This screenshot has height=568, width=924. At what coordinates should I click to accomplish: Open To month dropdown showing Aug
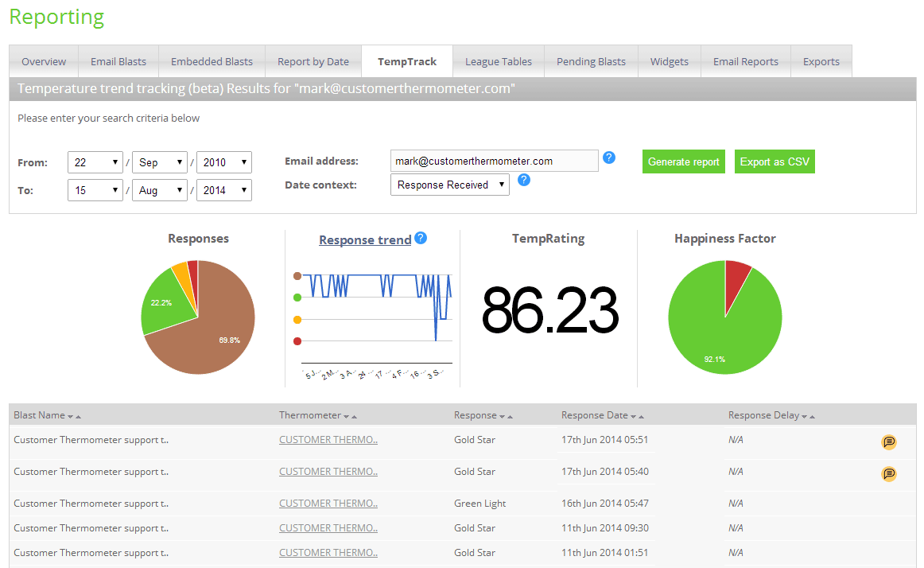pyautogui.click(x=160, y=190)
